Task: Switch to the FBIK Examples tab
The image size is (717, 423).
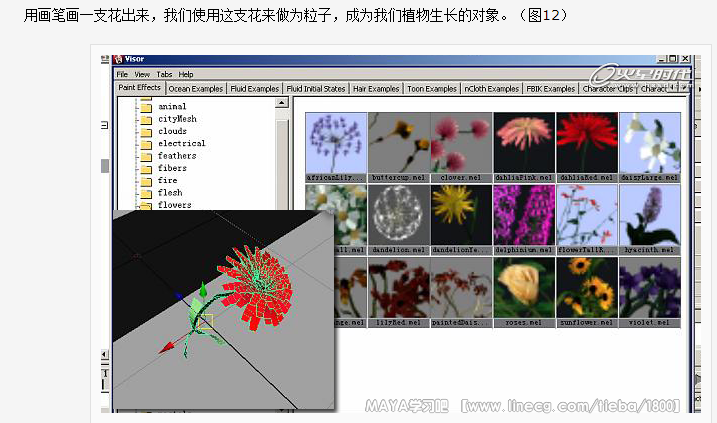Action: click(551, 89)
